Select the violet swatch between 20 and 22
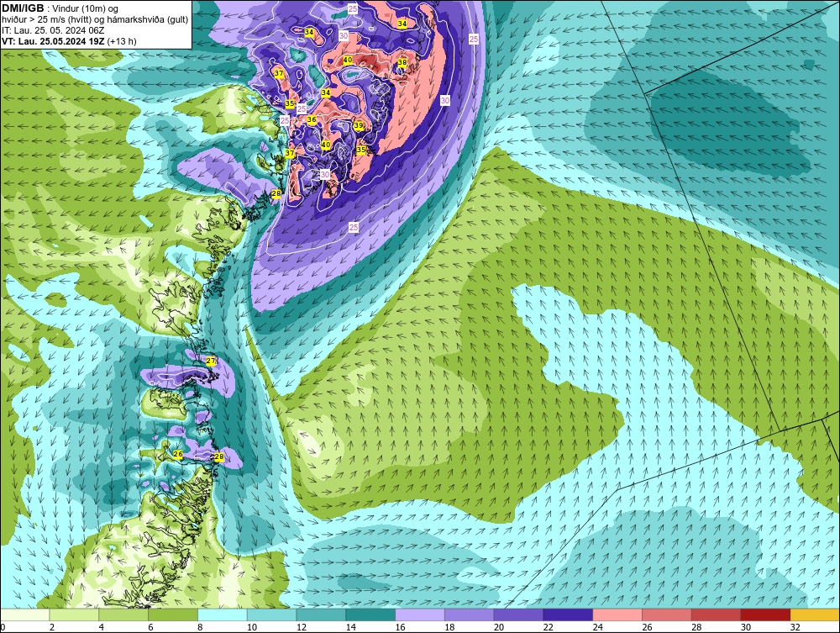This screenshot has height=633, width=840. pyautogui.click(x=518, y=615)
